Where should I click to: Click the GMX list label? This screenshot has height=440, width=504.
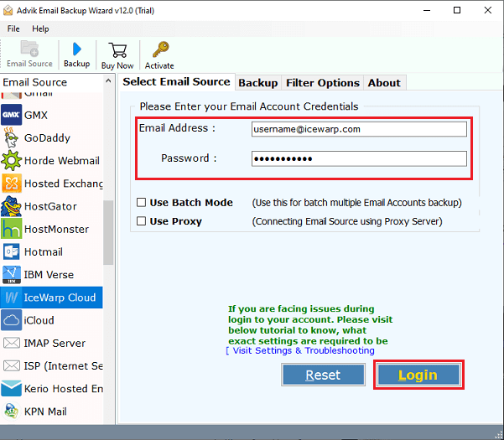36,115
